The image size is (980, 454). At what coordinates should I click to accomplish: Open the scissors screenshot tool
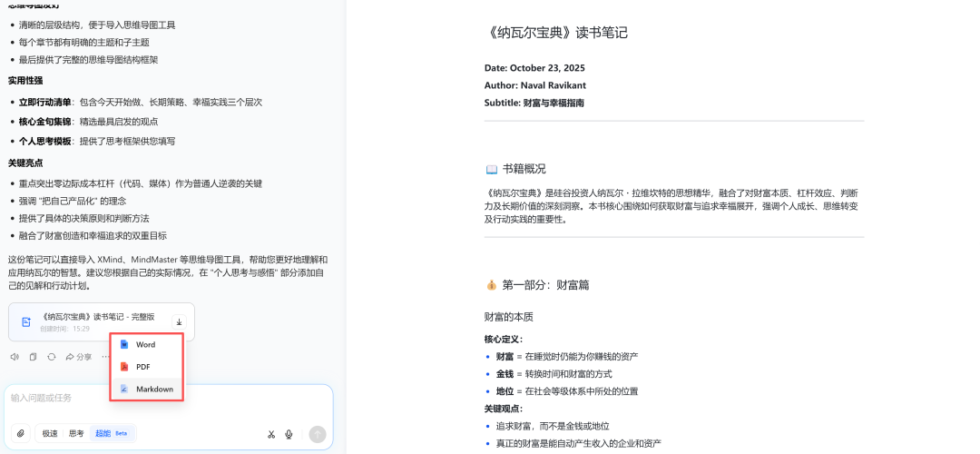[271, 434]
